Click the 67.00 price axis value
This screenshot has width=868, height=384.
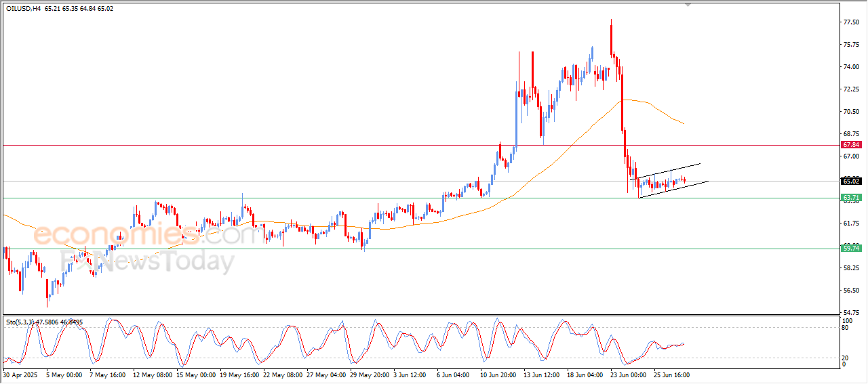pos(852,156)
